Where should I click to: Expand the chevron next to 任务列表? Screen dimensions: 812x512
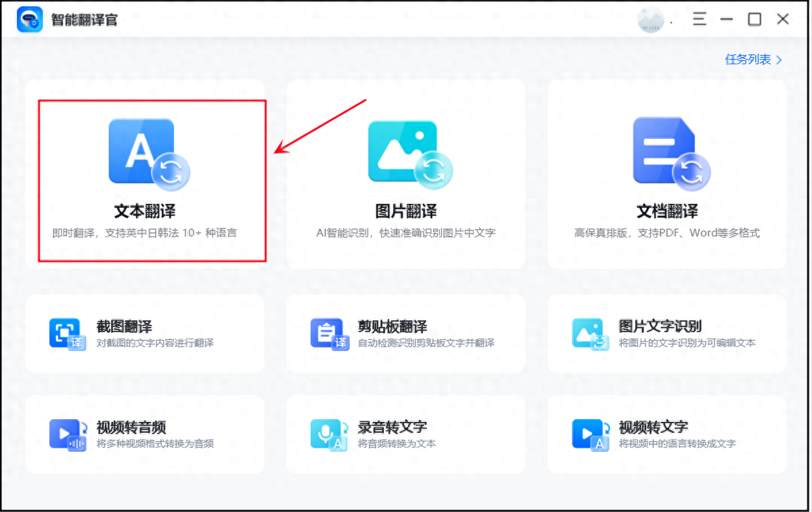click(780, 60)
